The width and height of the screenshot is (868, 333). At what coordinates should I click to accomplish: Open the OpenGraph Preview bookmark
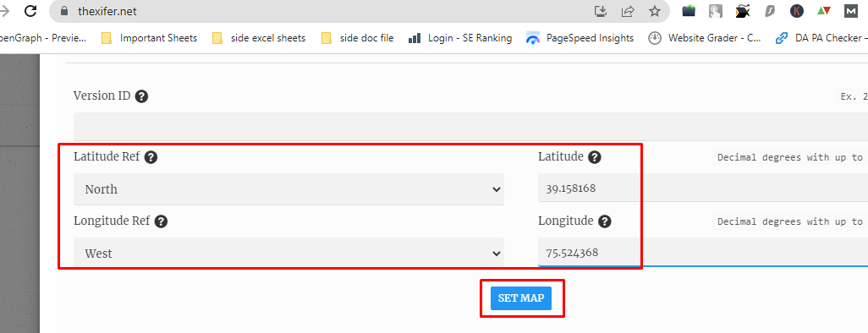43,38
